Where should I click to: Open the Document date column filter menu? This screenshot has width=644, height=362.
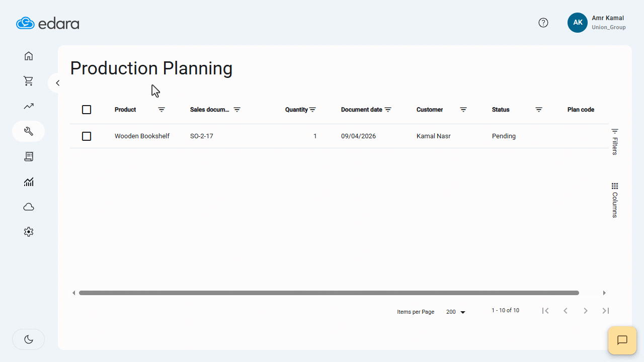388,110
